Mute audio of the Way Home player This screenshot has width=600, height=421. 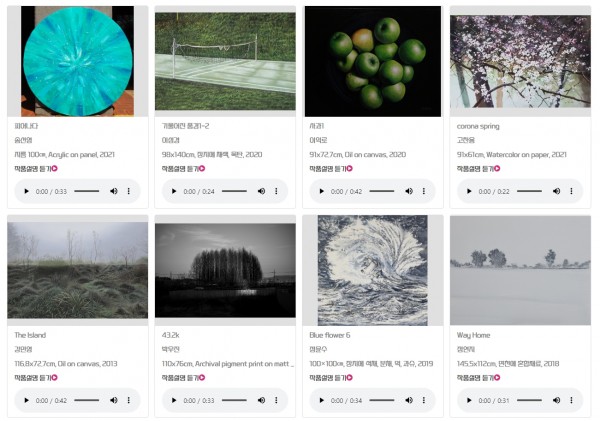pyautogui.click(x=556, y=400)
